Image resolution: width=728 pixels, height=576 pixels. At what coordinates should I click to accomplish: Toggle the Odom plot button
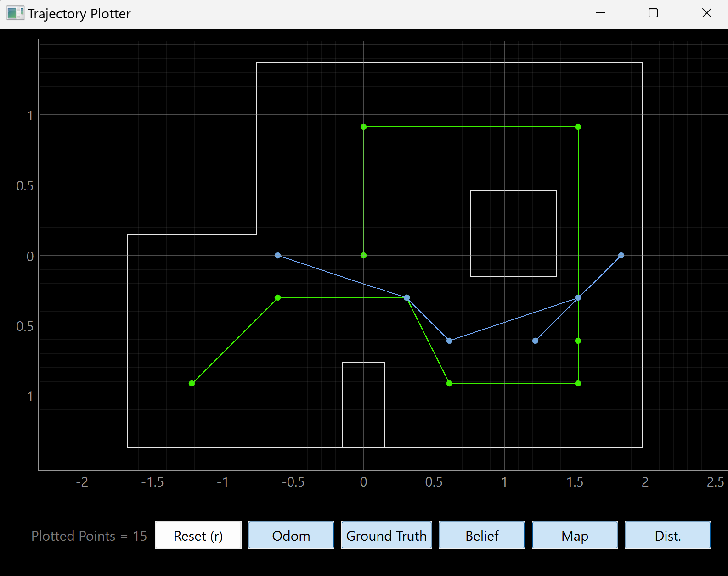291,535
